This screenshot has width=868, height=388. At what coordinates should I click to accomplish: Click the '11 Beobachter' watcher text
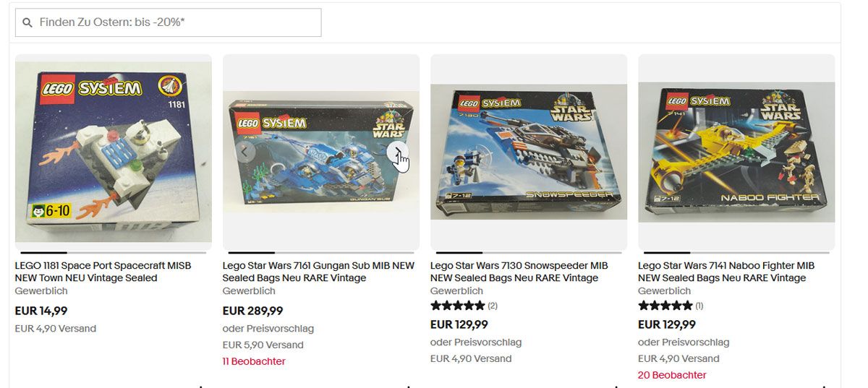pos(254,361)
